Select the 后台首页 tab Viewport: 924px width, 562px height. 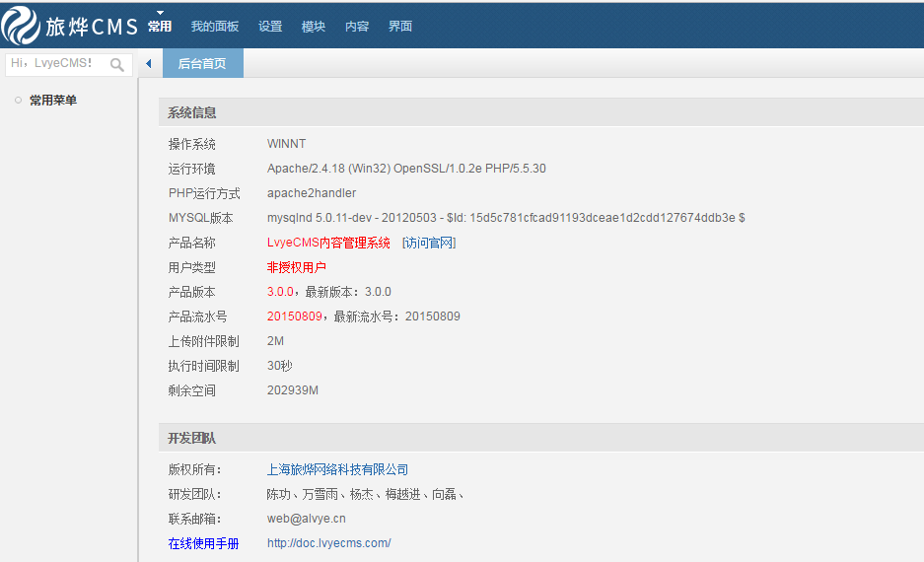(x=203, y=64)
